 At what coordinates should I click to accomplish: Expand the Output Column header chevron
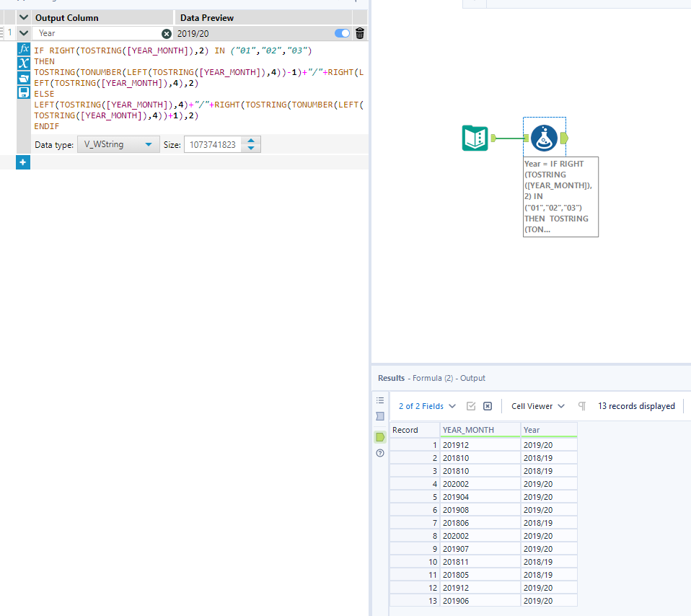[24, 17]
